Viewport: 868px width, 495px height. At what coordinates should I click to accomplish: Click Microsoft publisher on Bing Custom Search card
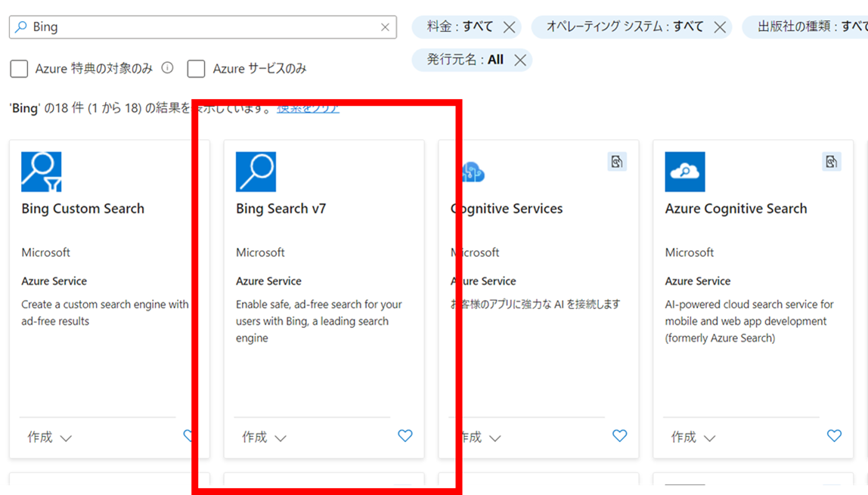tap(46, 252)
